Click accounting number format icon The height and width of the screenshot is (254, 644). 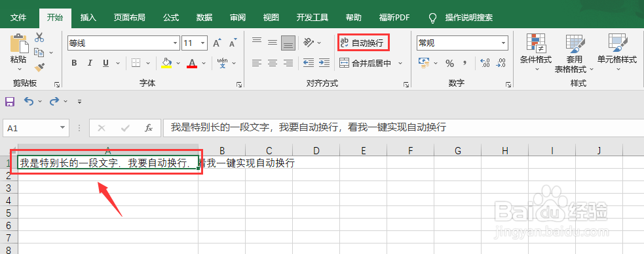(x=424, y=63)
